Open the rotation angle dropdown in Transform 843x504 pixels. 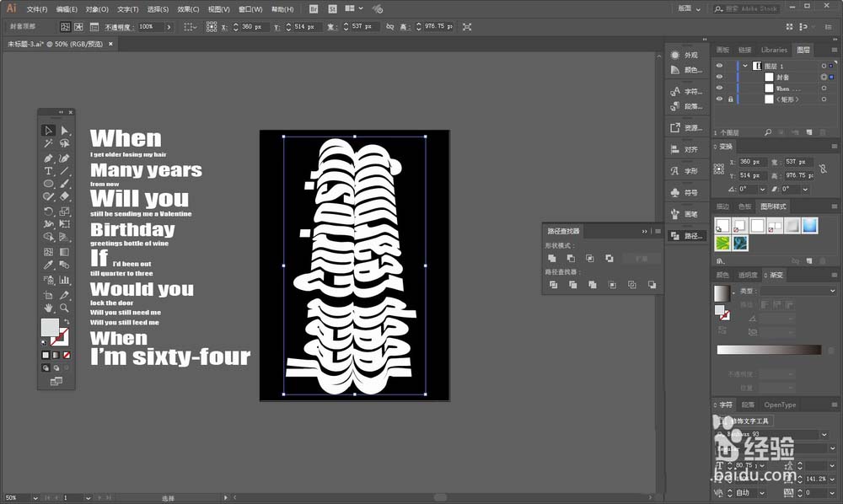click(x=762, y=189)
